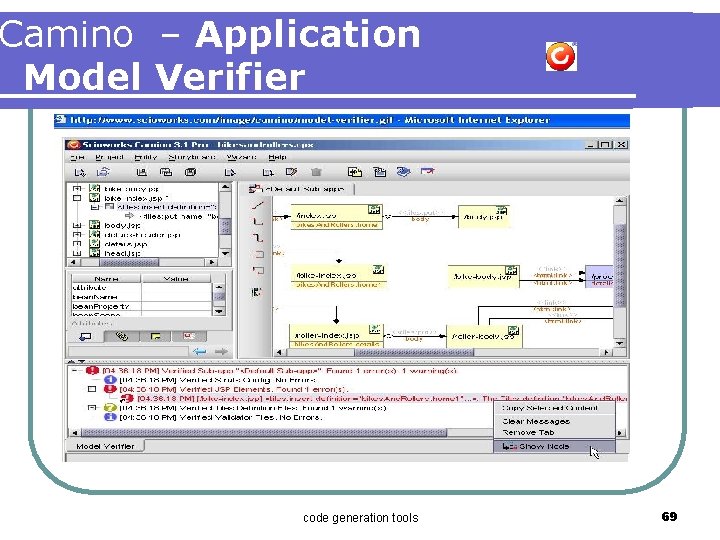Click the diagram vertical scrollbar thumb
Screen dimensions: 720x540
tap(619, 265)
